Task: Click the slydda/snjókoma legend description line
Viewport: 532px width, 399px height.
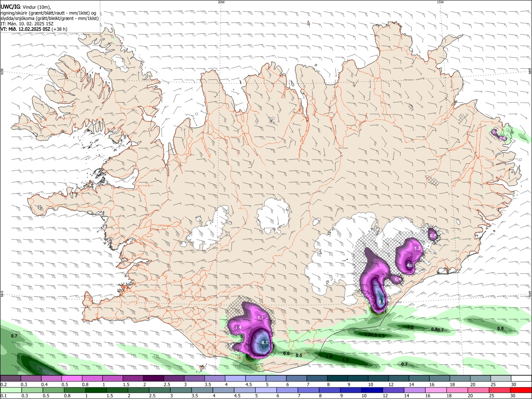Action: click(49, 18)
